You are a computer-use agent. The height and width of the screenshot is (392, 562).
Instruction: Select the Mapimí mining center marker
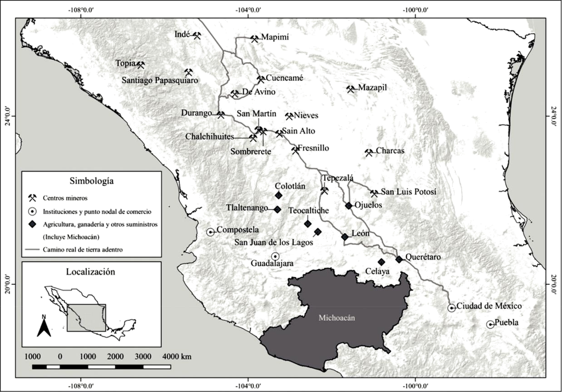[x=255, y=39]
